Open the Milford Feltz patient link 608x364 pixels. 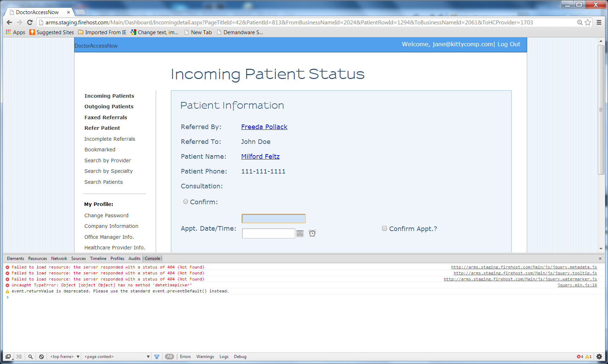(260, 157)
